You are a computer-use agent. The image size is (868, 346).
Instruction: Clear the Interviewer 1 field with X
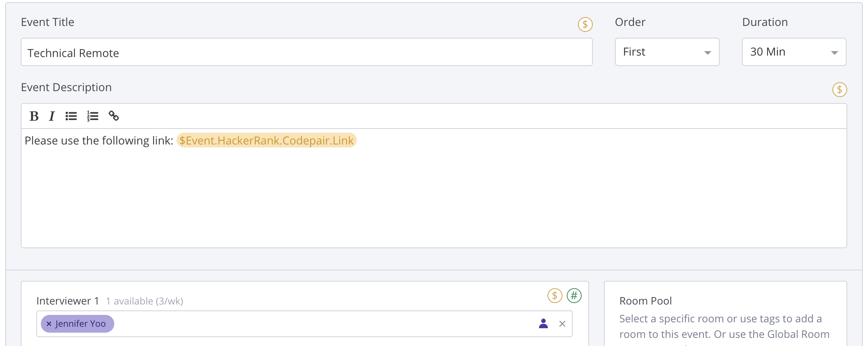[562, 324]
